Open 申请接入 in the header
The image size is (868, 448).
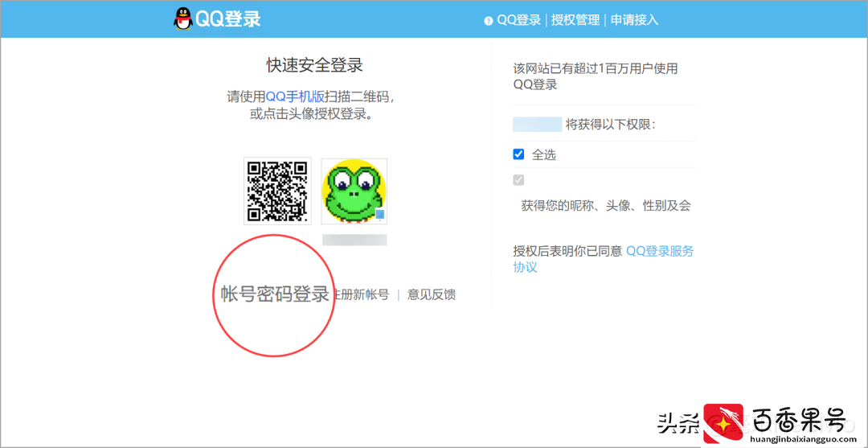click(634, 20)
